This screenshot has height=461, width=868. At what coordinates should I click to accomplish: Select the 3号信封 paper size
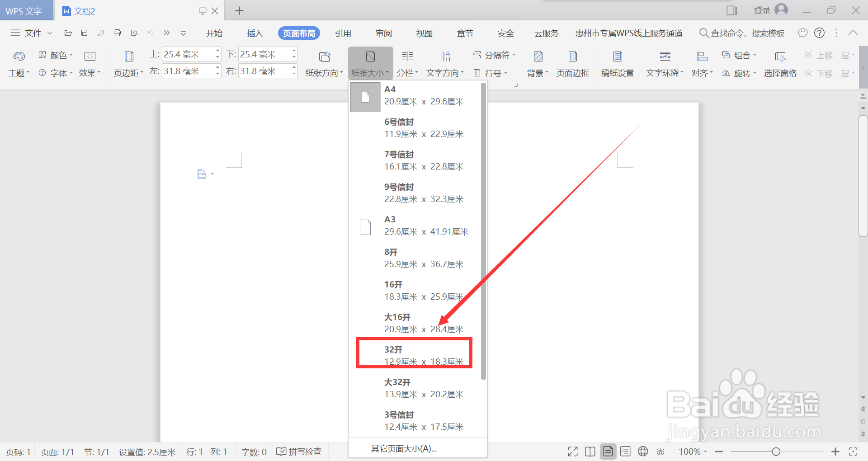click(415, 421)
